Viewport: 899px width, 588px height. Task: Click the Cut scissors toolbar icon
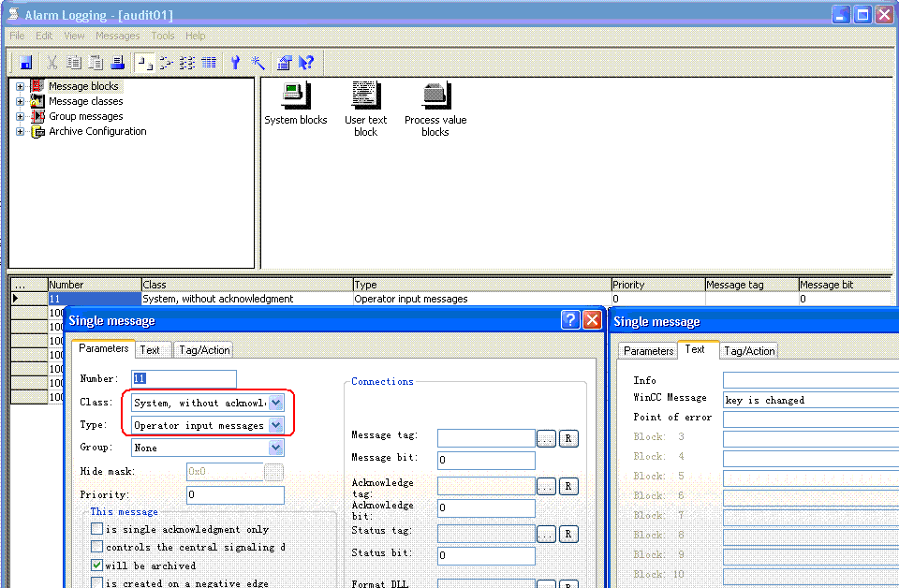[52, 63]
